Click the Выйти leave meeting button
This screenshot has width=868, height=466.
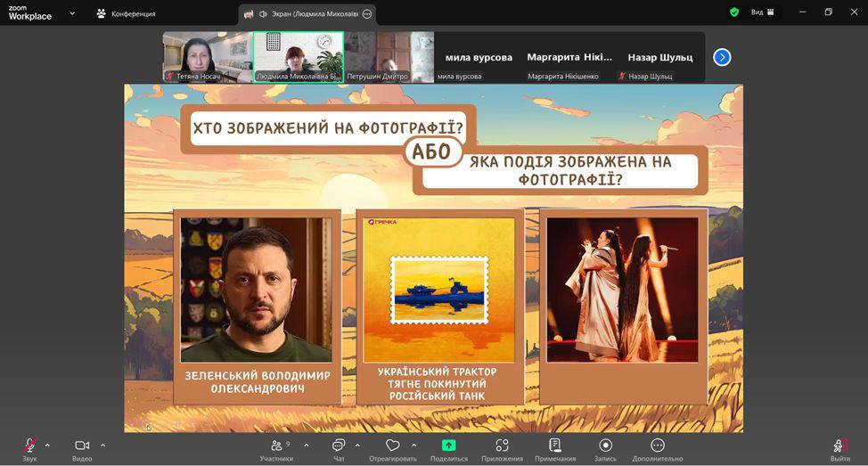[839, 446]
